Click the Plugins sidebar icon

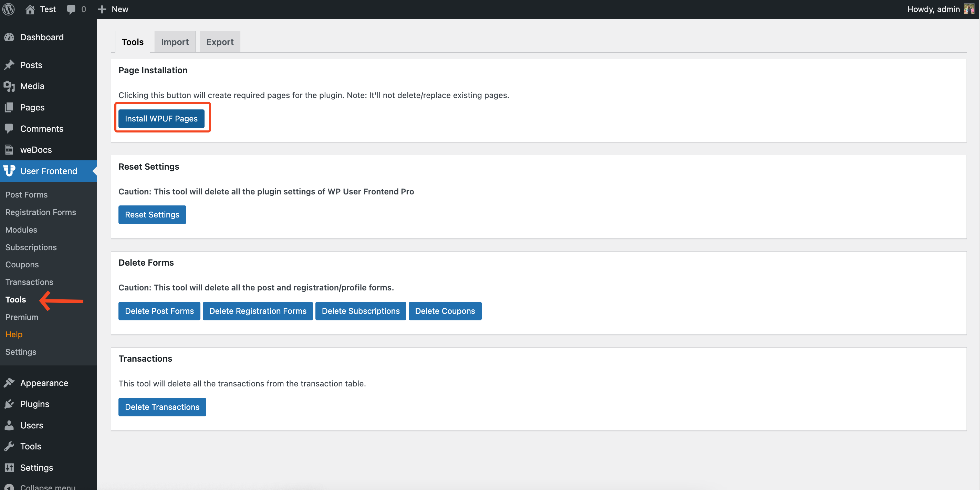coord(9,403)
